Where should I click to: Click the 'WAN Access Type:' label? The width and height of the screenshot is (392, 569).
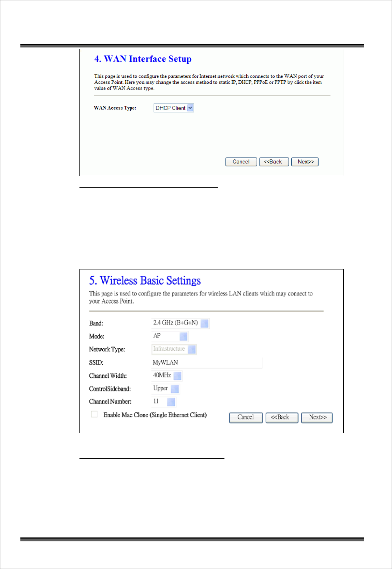pyautogui.click(x=115, y=108)
